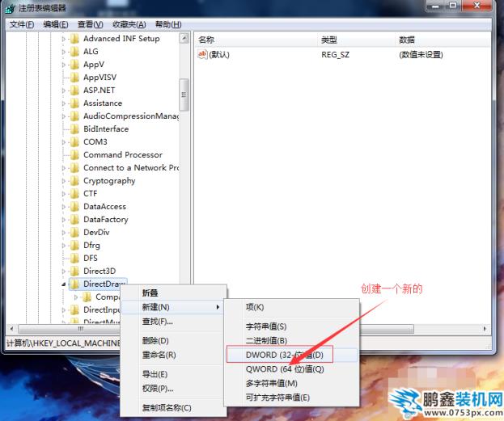
Task: Click the 名称 column header
Action: pos(256,40)
